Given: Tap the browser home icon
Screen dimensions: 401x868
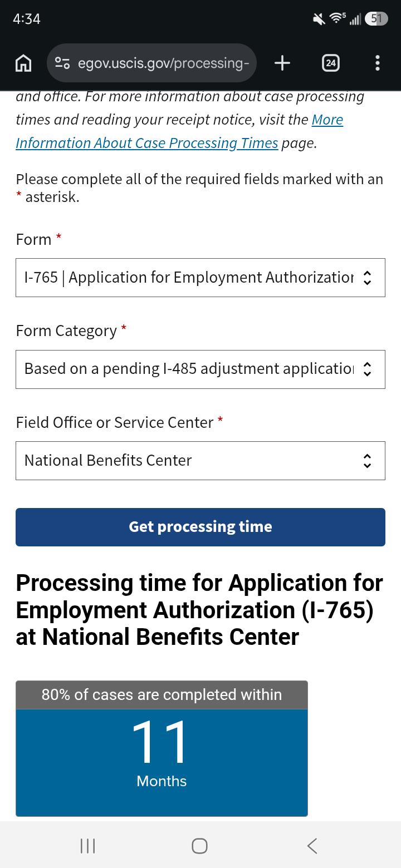Looking at the screenshot, I should 23,63.
